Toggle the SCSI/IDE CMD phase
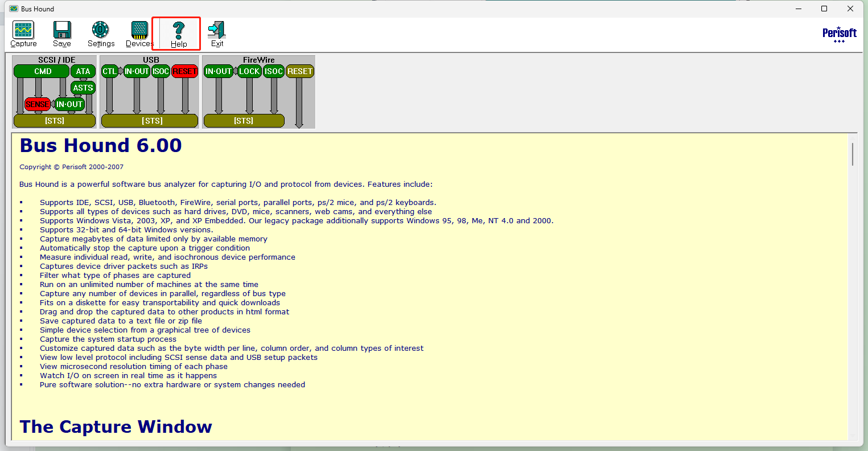The height and width of the screenshot is (451, 868). 41,71
